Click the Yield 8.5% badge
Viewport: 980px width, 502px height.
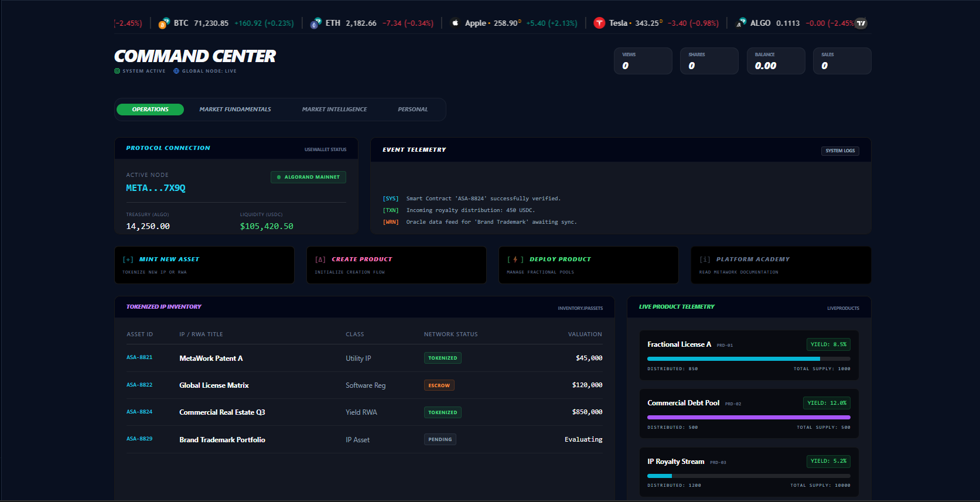(x=828, y=344)
